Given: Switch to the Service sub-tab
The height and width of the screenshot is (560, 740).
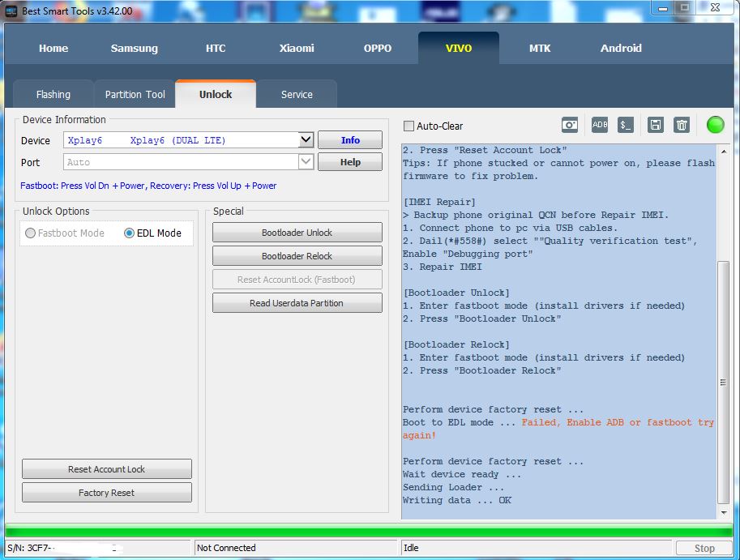Looking at the screenshot, I should pyautogui.click(x=297, y=94).
